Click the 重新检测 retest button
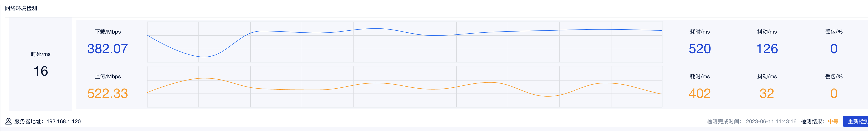 pyautogui.click(x=855, y=121)
